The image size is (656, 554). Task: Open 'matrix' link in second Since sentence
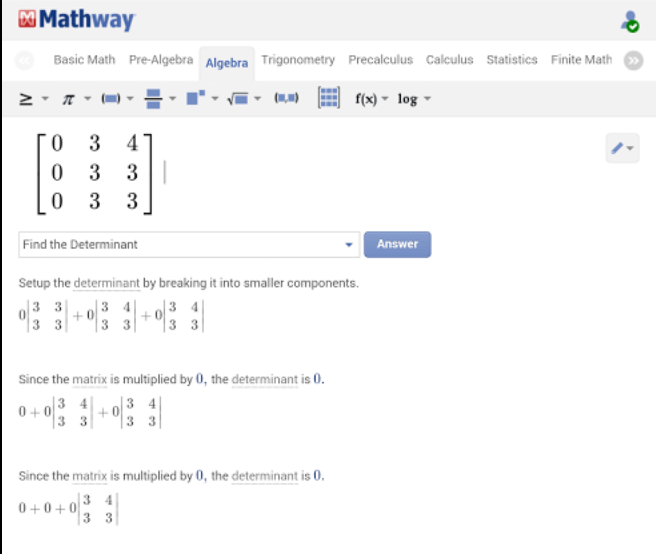[90, 476]
